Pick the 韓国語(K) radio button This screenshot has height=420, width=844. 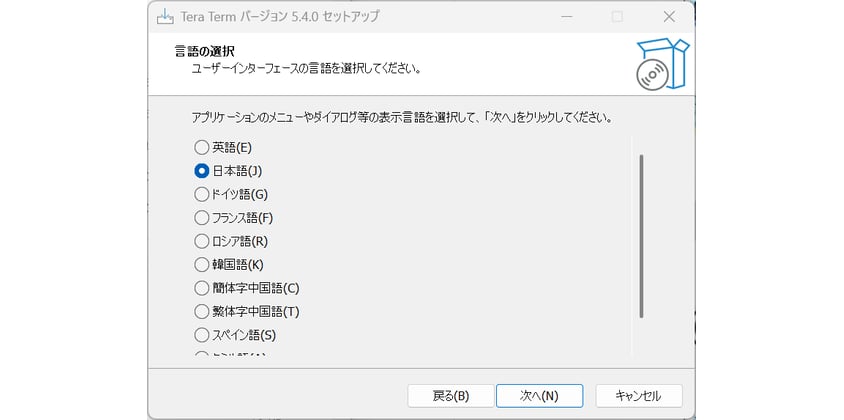[202, 264]
